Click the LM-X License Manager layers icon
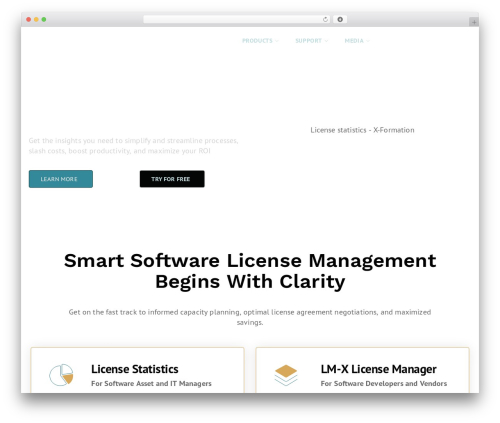Viewport: 500px width, 423px height. pyautogui.click(x=286, y=375)
